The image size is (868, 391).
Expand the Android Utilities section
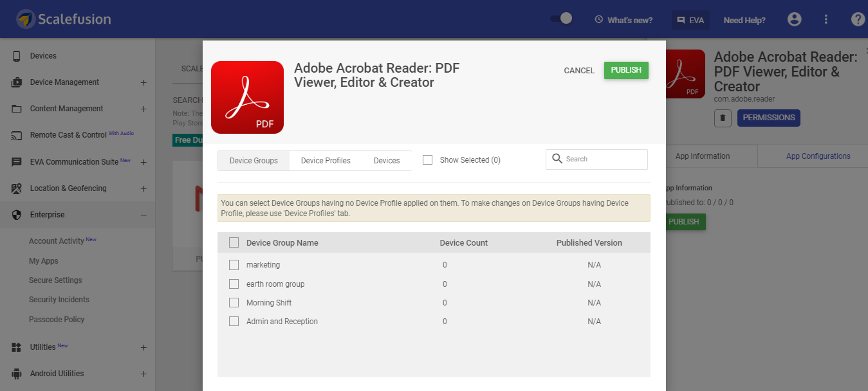pyautogui.click(x=143, y=374)
